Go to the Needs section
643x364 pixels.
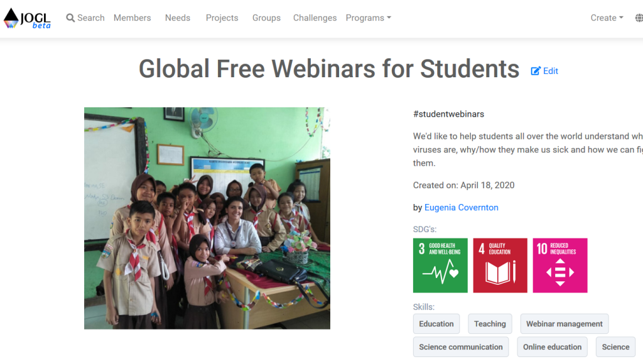click(178, 18)
